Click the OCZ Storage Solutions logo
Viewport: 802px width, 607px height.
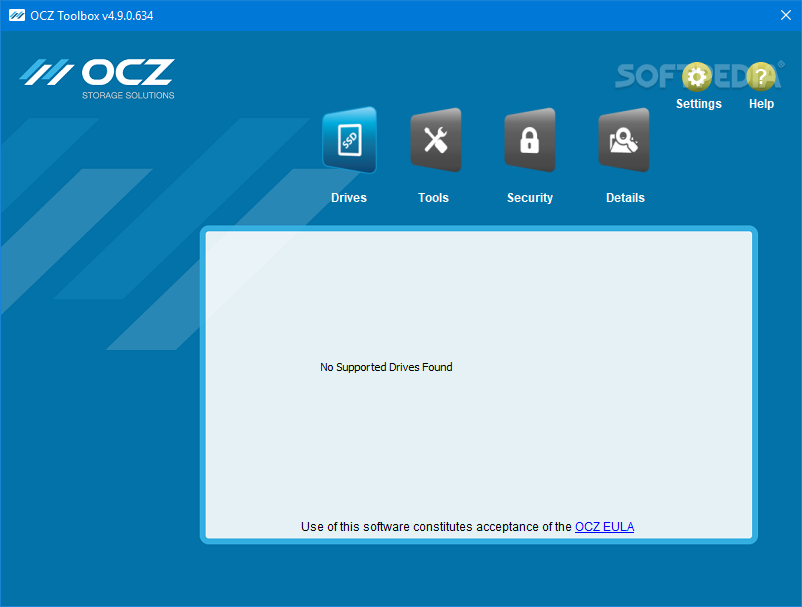pos(98,79)
